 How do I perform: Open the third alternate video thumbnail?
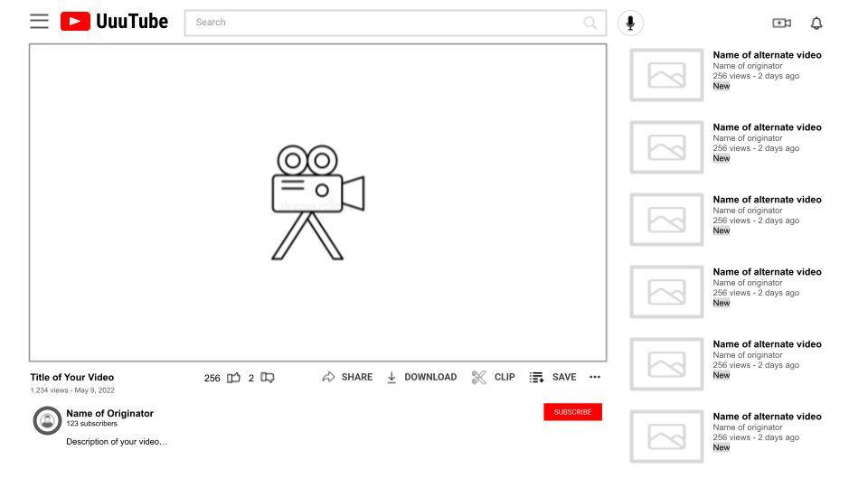666,220
